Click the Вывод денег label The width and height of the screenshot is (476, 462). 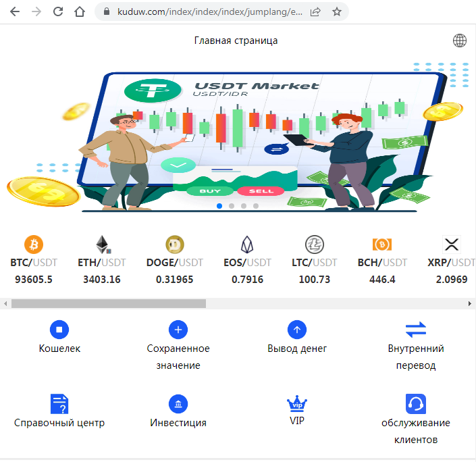pos(297,349)
